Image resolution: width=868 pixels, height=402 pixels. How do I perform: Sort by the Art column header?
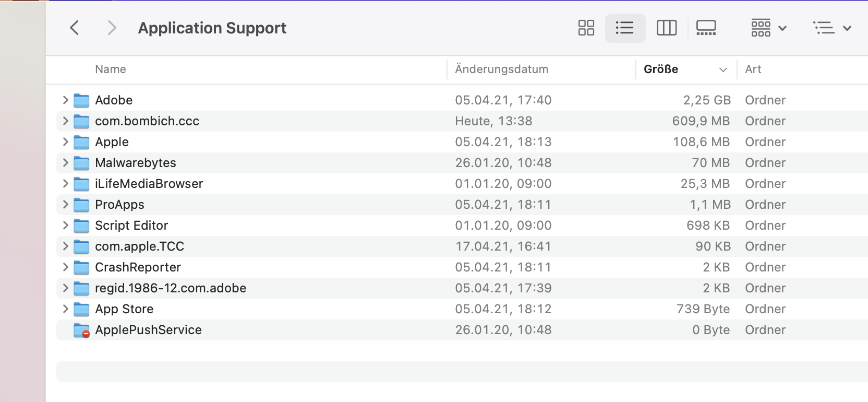coord(753,69)
